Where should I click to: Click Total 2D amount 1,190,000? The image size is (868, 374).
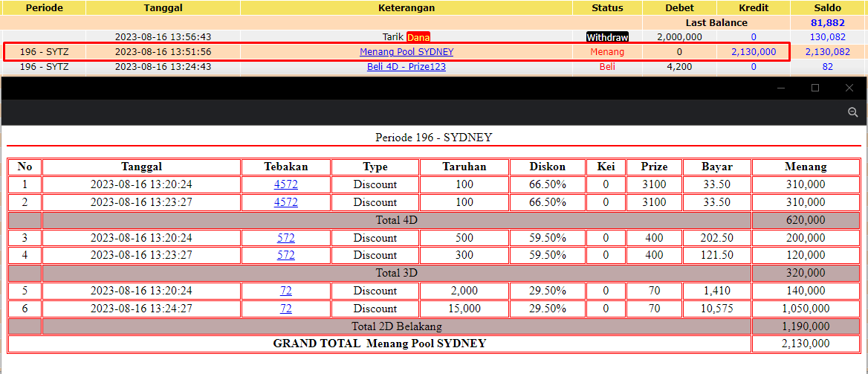806,326
